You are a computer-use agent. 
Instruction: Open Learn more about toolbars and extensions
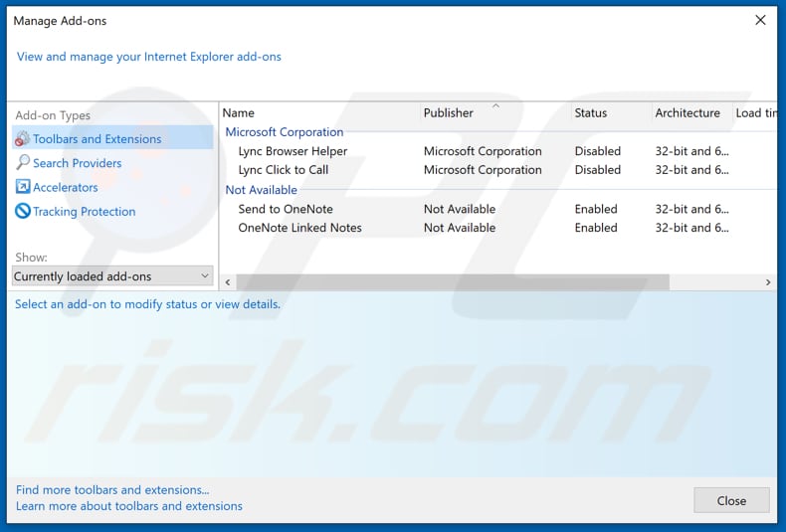[x=129, y=506]
